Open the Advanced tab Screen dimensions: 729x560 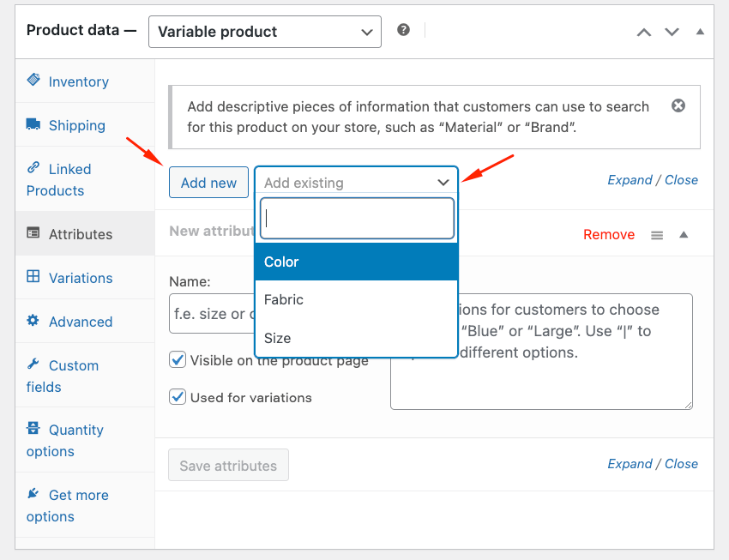pyautogui.click(x=85, y=321)
